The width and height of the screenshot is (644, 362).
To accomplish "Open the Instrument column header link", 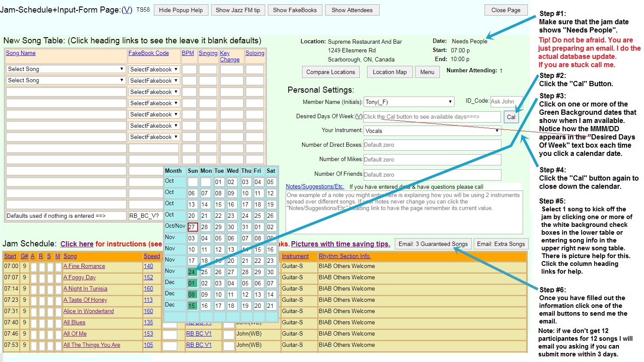I will pyautogui.click(x=296, y=256).
